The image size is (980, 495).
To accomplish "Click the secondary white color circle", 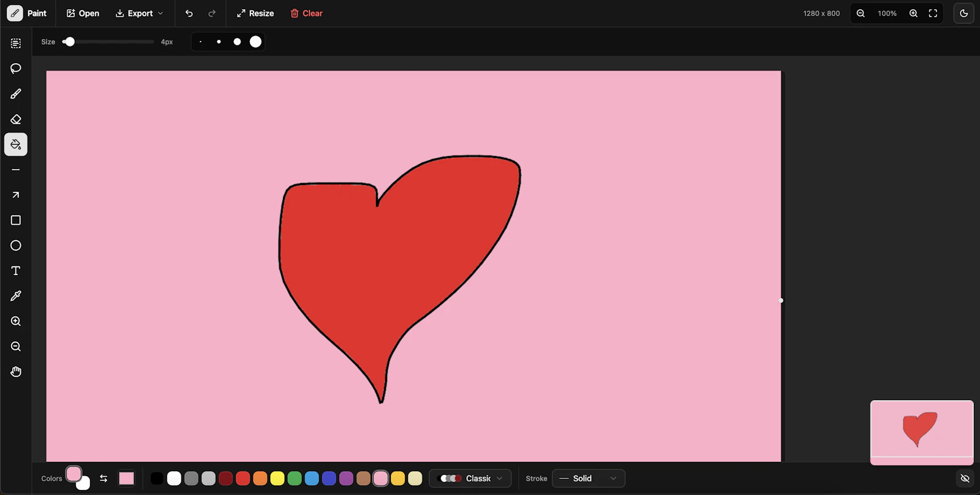I will 84,483.
